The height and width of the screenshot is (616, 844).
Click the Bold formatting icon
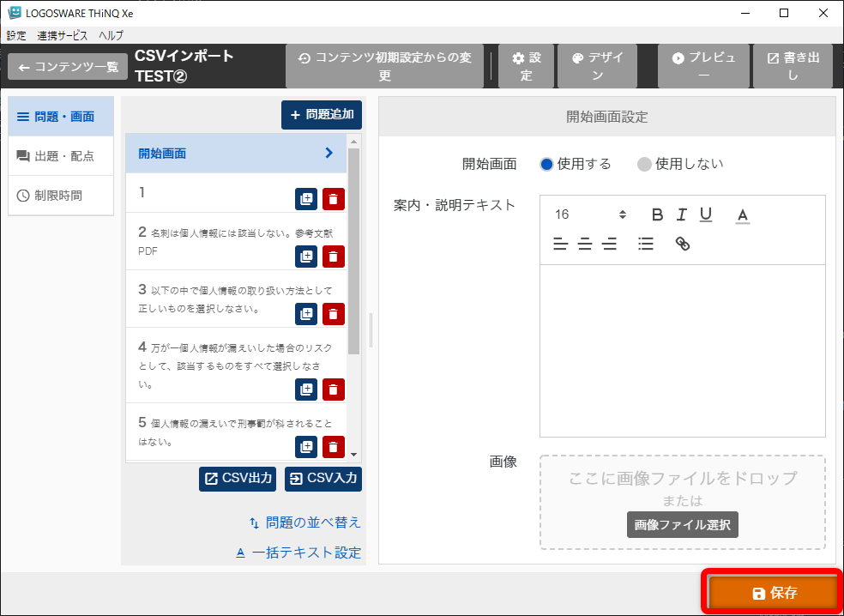tap(658, 214)
